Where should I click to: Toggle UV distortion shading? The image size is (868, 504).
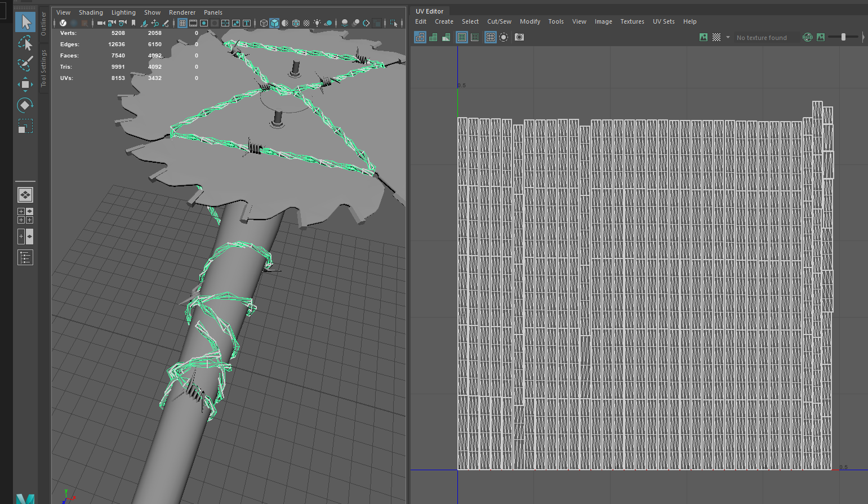tap(446, 37)
